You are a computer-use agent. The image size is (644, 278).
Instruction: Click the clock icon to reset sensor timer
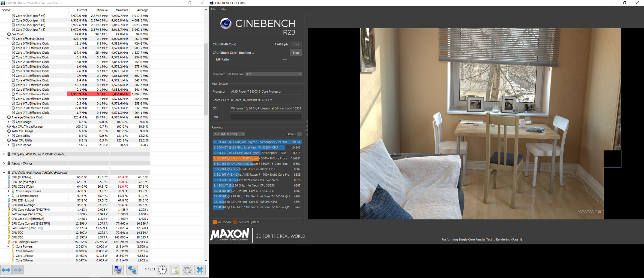pos(162,270)
